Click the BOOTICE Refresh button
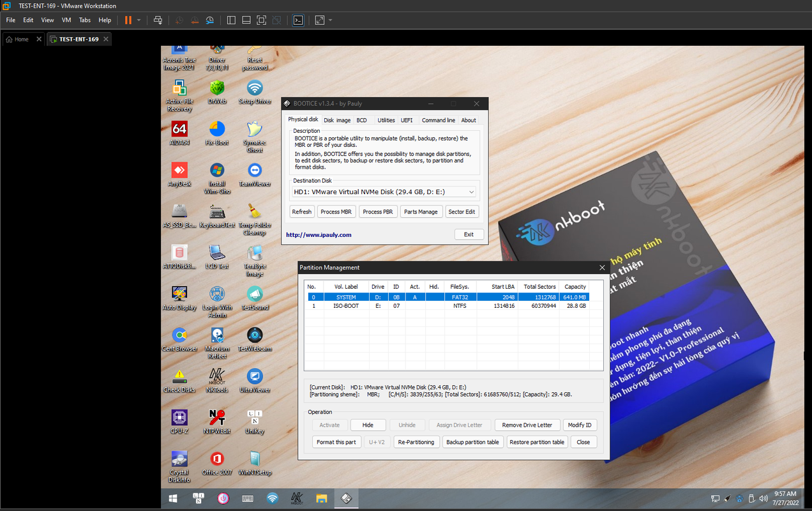 [302, 211]
